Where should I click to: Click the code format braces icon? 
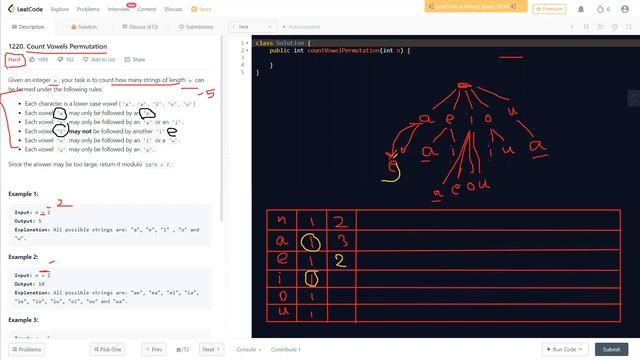tap(586, 27)
